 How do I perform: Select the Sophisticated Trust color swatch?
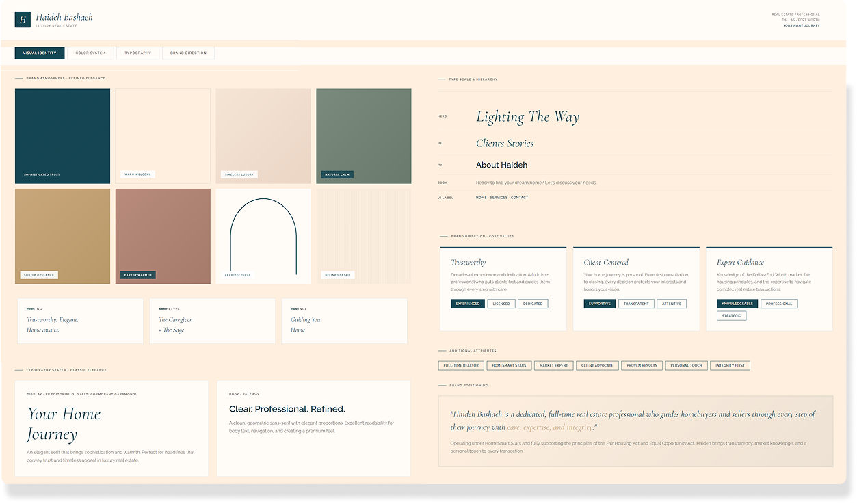pyautogui.click(x=62, y=135)
